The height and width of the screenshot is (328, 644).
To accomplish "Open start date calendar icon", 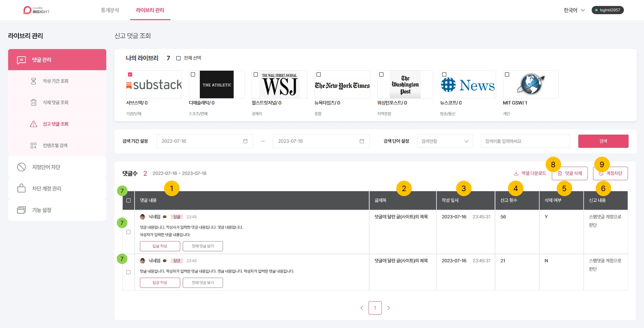I will point(245,141).
